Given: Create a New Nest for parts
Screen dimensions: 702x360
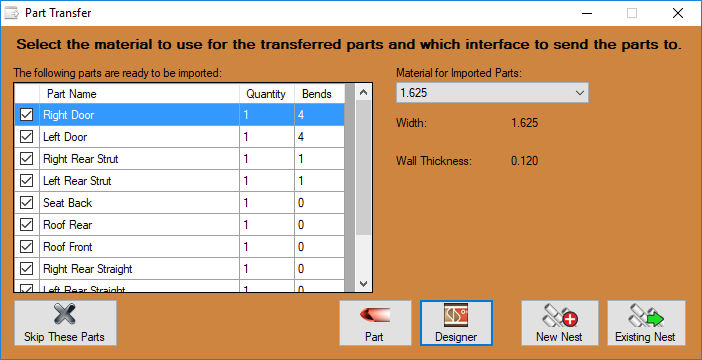Looking at the screenshot, I should (x=560, y=323).
